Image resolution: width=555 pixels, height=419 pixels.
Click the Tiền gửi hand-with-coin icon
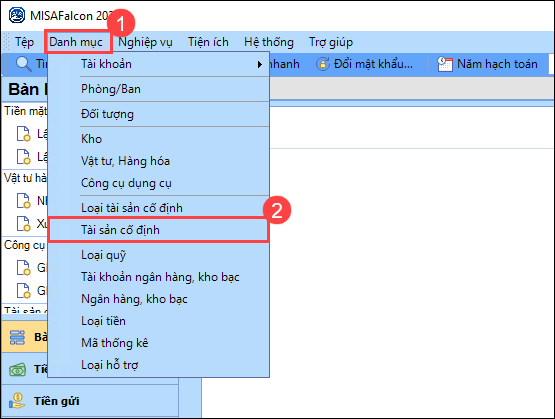coord(17,401)
